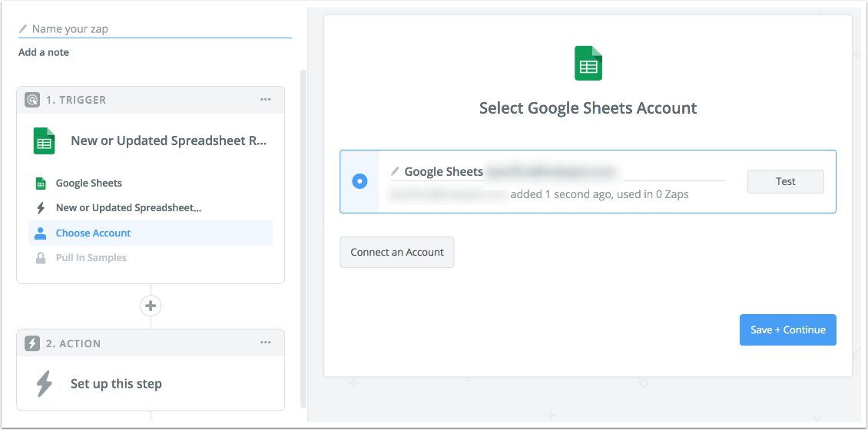Click the pencil icon beside zap name

click(23, 28)
